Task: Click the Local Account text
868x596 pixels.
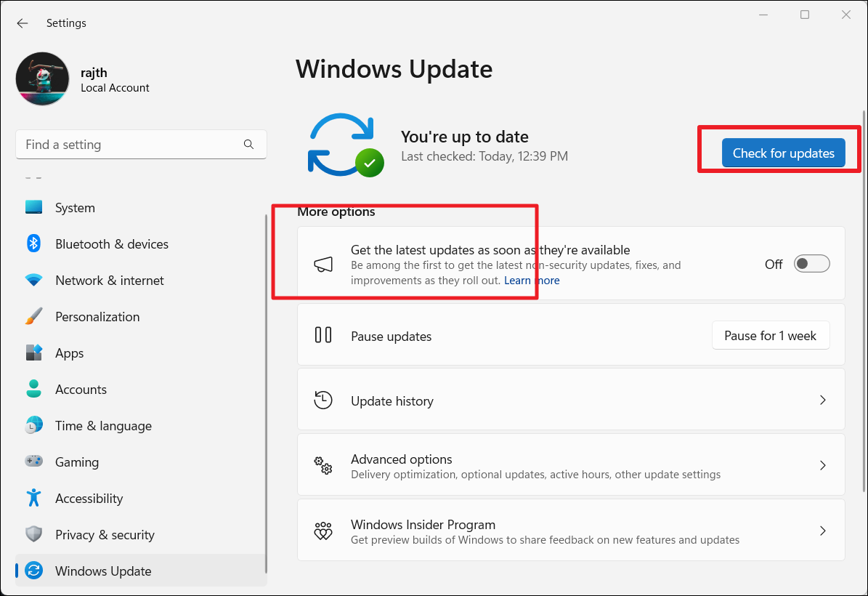Action: 115,88
